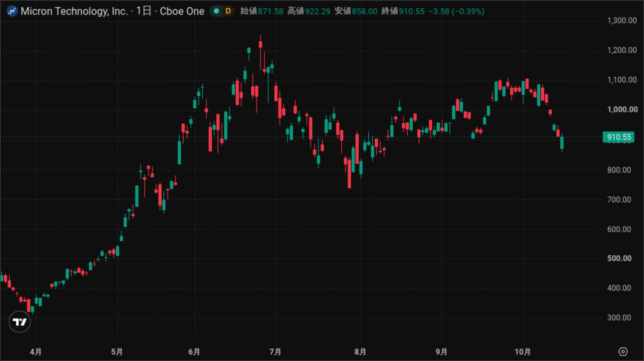
Task: Click the 10月 time axis label
Action: [x=522, y=352]
